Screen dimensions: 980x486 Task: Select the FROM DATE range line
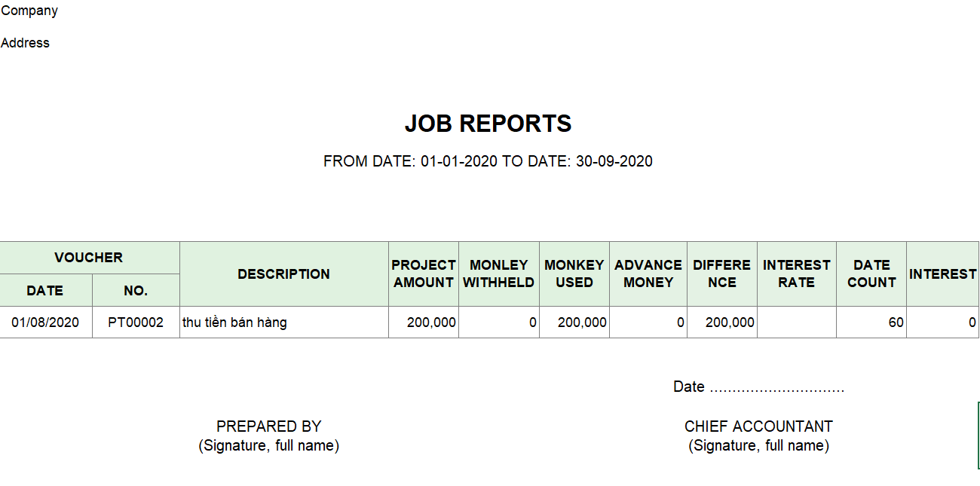(488, 161)
